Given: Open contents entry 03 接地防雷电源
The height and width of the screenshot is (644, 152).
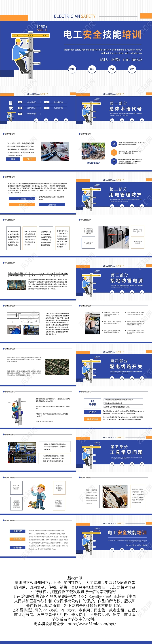Looking at the screenshot, I should [29, 114].
